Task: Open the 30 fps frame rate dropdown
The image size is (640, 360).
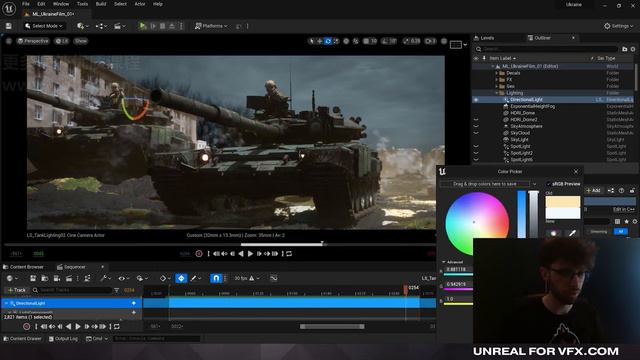Action: pyautogui.click(x=246, y=278)
